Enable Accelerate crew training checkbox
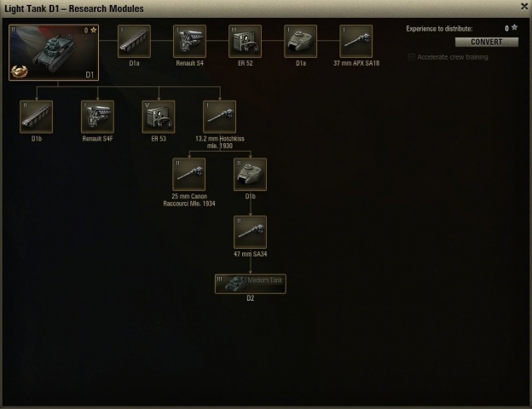This screenshot has width=532, height=409. pyautogui.click(x=411, y=57)
